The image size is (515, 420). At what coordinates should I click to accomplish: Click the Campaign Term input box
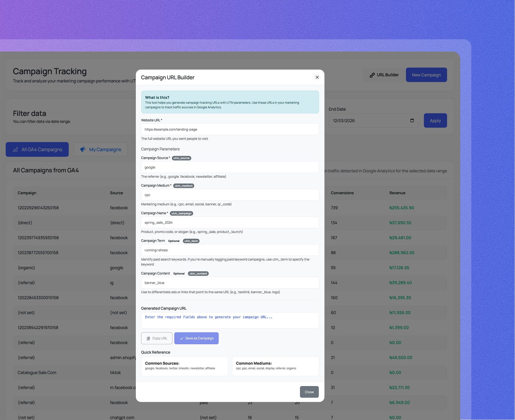pos(230,250)
